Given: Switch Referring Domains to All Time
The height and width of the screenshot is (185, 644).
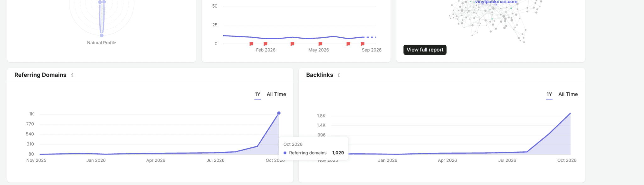Looking at the screenshot, I should [276, 94].
